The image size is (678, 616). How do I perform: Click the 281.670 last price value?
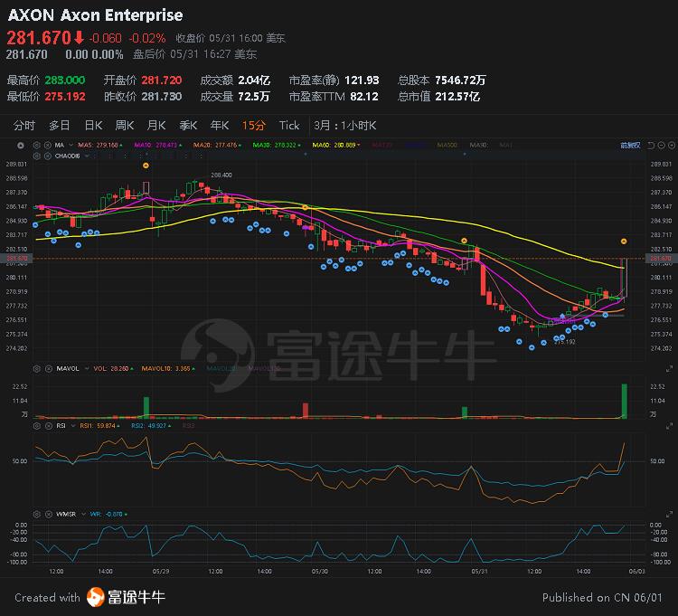pyautogui.click(x=39, y=38)
